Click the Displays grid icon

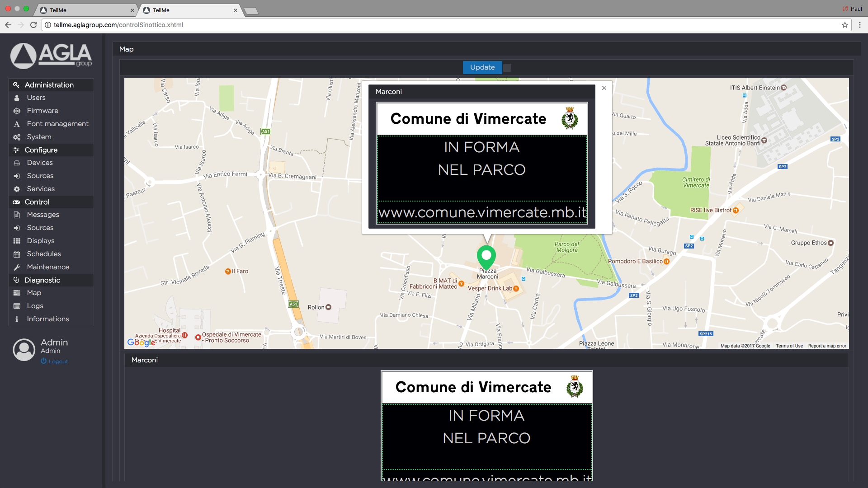[x=17, y=241]
